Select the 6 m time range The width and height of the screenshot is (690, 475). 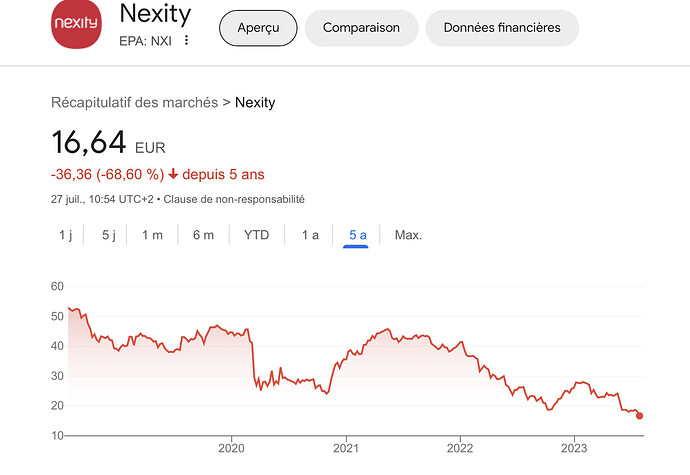pos(203,235)
